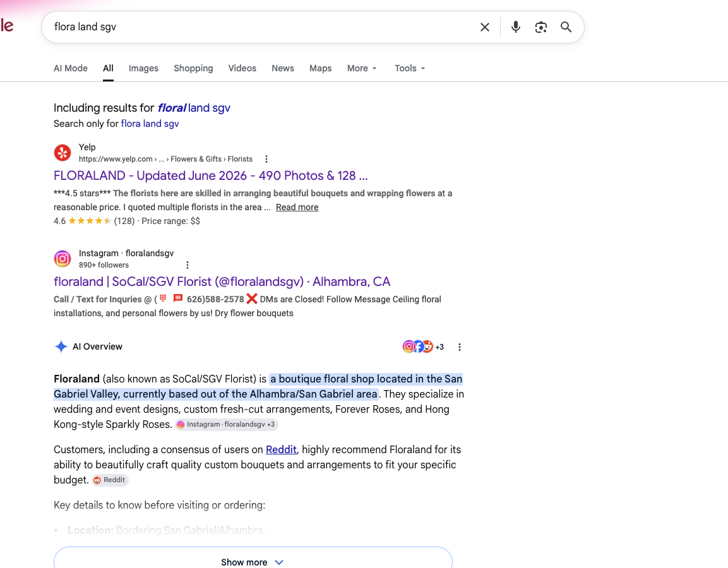Click the magnifying glass search button
The image size is (728, 568).
point(566,27)
